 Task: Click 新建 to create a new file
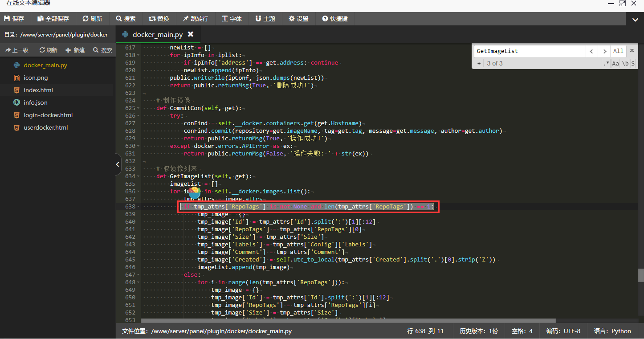click(75, 50)
